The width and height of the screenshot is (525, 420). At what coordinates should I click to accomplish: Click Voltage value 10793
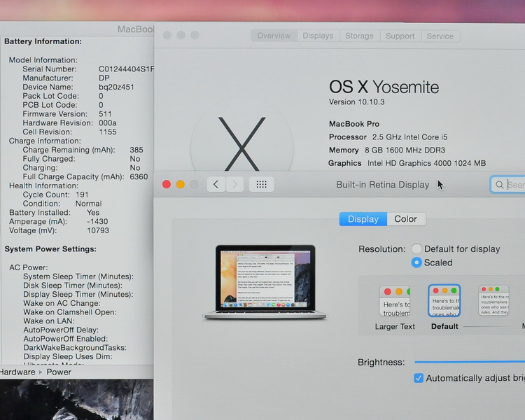(98, 230)
